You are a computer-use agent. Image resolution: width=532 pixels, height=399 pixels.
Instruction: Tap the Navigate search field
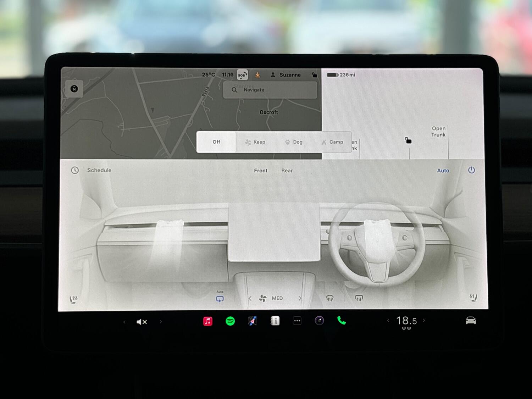pyautogui.click(x=270, y=90)
